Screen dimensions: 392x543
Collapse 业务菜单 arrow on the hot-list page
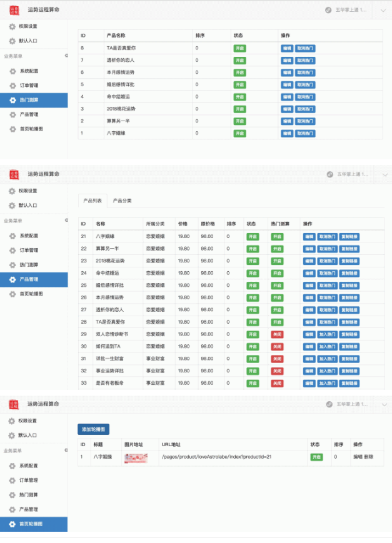66,56
